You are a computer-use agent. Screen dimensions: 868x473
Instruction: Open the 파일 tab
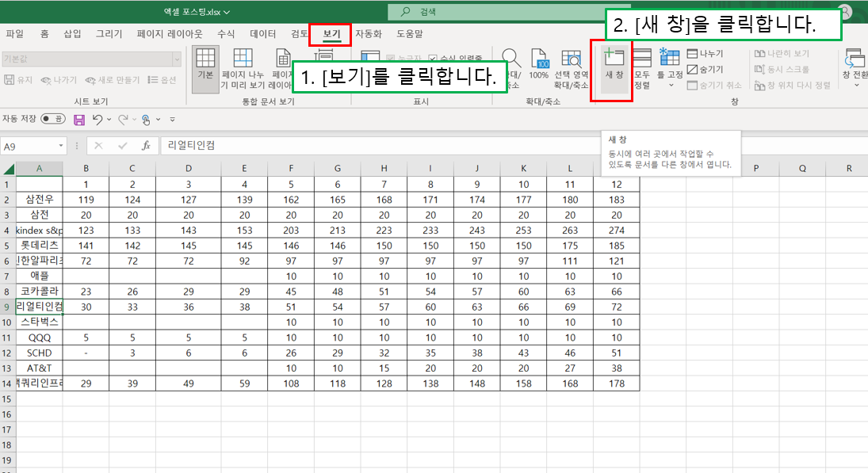(15, 34)
